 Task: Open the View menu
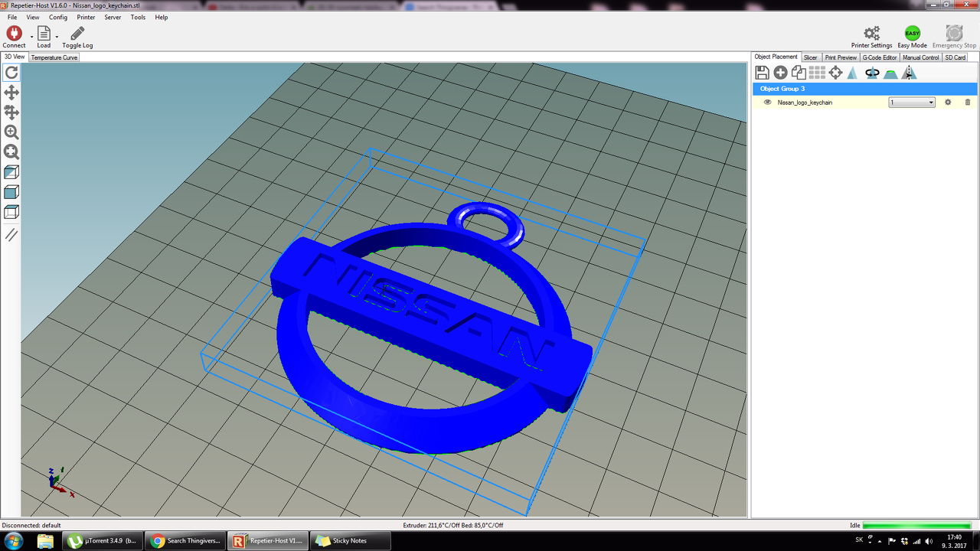click(x=33, y=17)
